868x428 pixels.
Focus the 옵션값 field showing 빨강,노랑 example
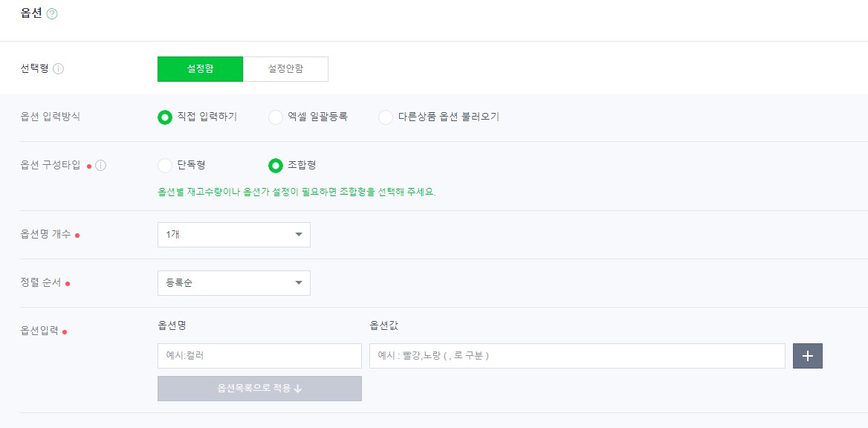[577, 355]
